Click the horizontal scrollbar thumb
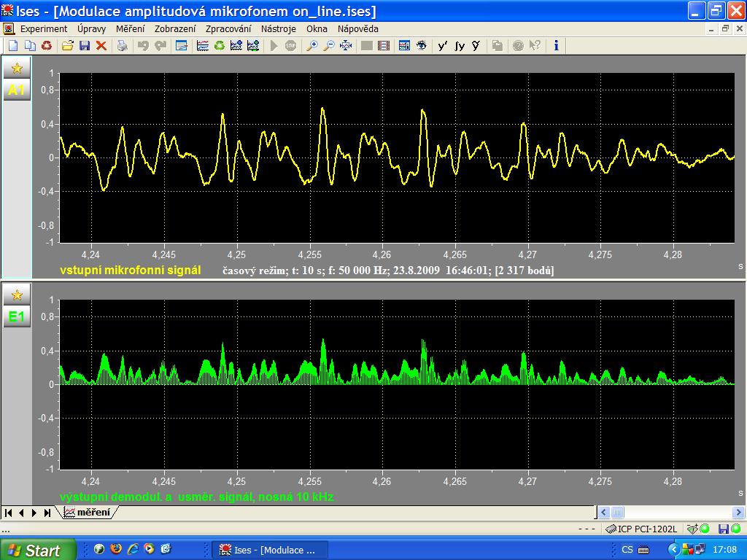747x560 pixels. pos(617,513)
